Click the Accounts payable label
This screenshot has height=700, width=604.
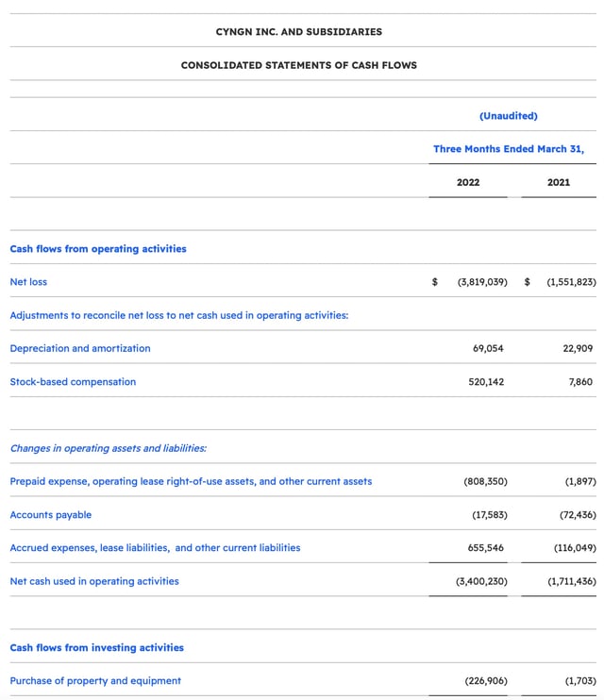[x=50, y=515]
